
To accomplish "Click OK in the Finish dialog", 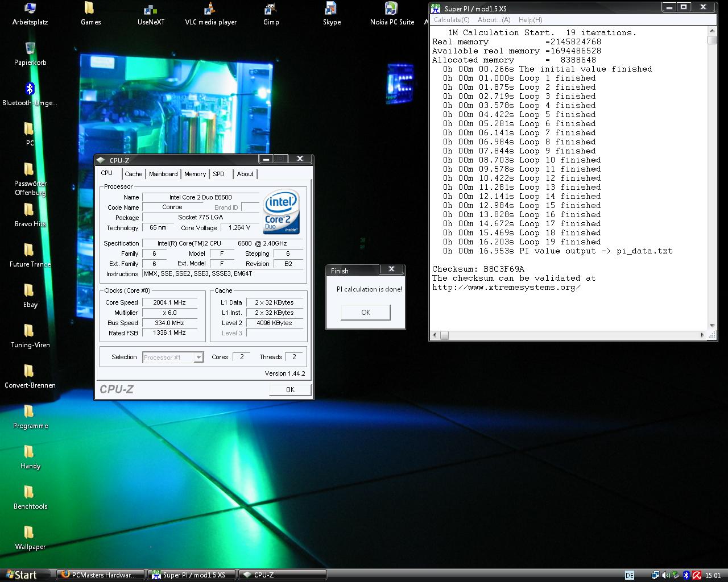I will 365,312.
